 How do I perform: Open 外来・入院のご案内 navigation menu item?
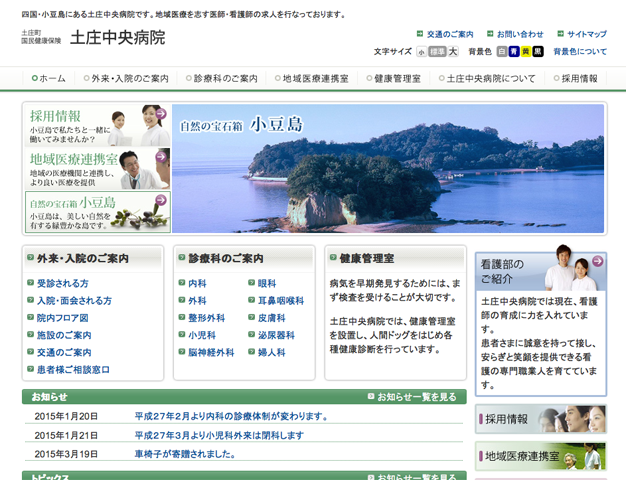pyautogui.click(x=126, y=79)
